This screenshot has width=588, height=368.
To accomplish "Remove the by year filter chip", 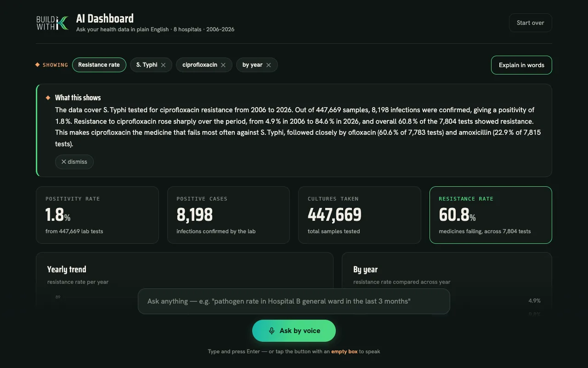I will pyautogui.click(x=269, y=65).
